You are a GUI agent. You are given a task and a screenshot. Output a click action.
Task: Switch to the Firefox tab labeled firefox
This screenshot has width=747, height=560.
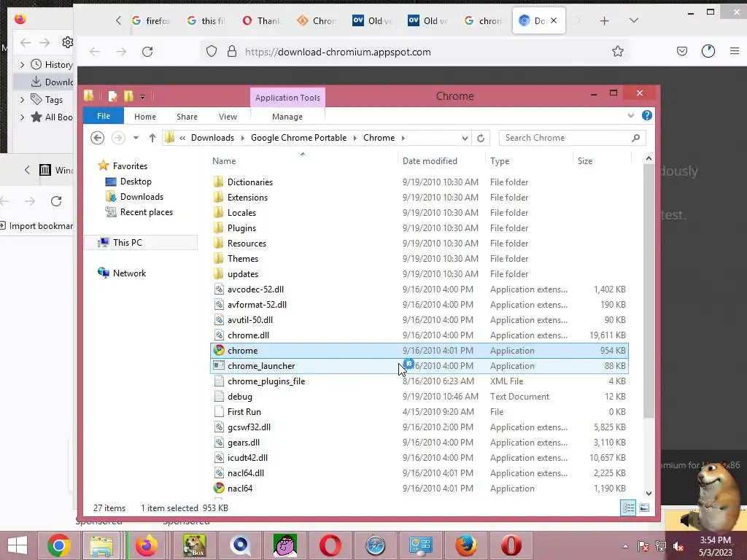(x=150, y=20)
